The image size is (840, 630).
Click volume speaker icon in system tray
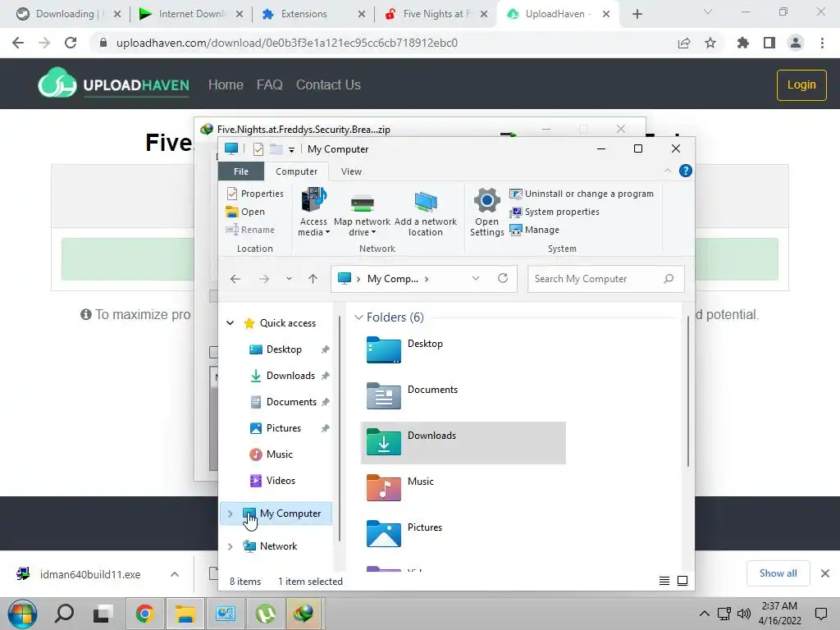pyautogui.click(x=743, y=614)
